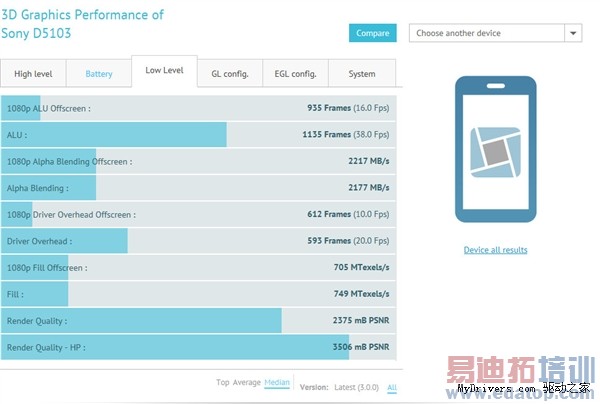Click the 935 Frames (16.0 Fps) value
This screenshot has height=404, width=600.
(x=348, y=108)
